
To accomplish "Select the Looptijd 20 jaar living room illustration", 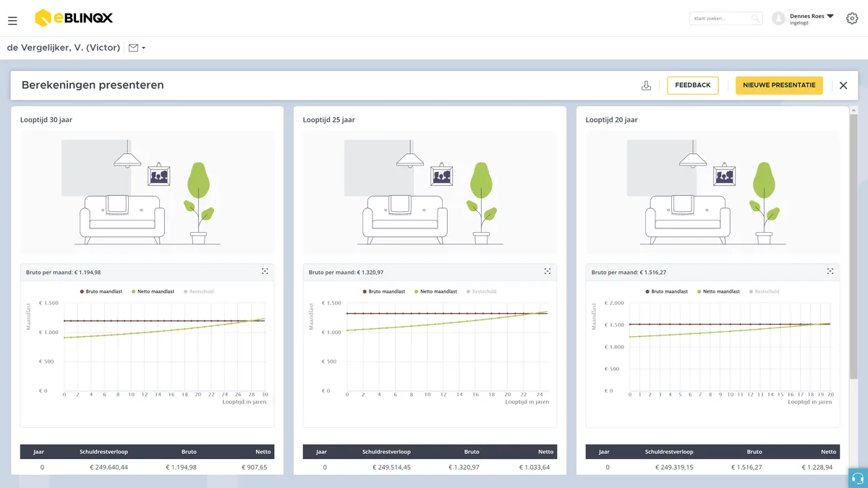I will [712, 192].
